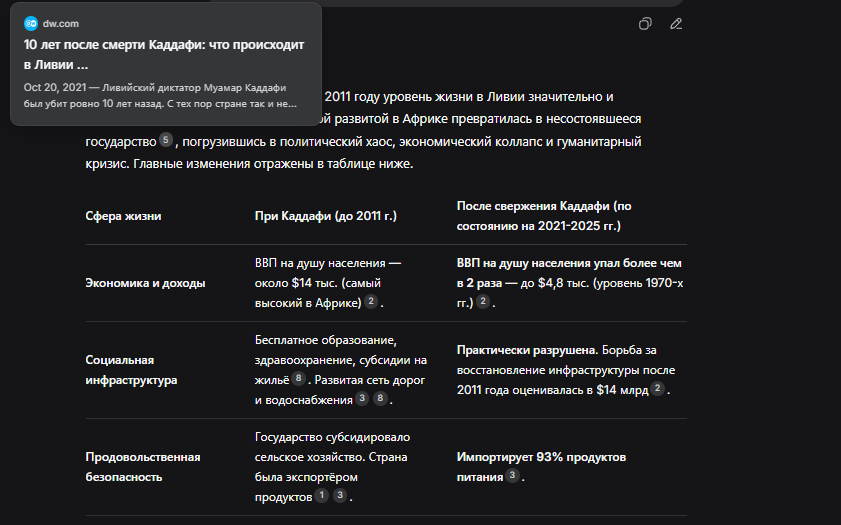Click the edit message pencil icon
Image resolution: width=841 pixels, height=525 pixels.
(x=676, y=24)
